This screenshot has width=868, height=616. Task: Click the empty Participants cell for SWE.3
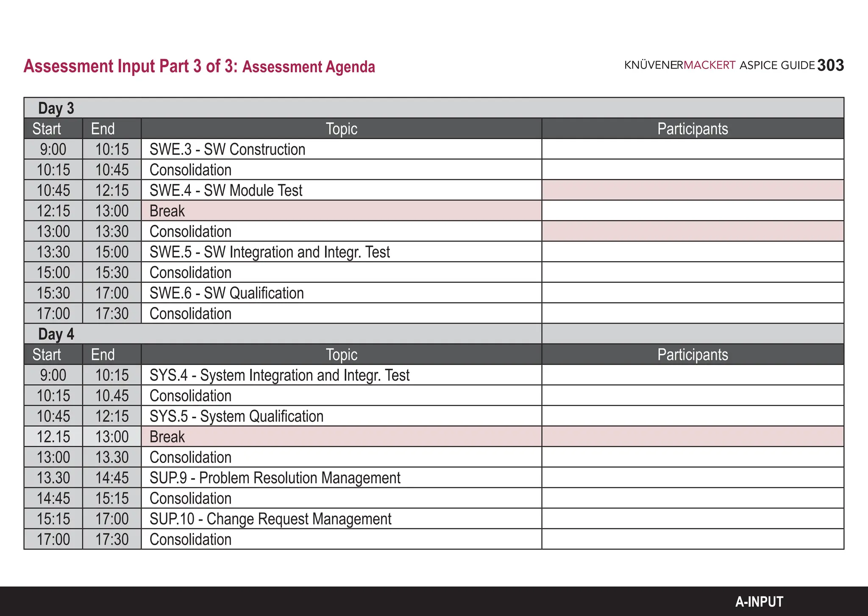pyautogui.click(x=693, y=149)
